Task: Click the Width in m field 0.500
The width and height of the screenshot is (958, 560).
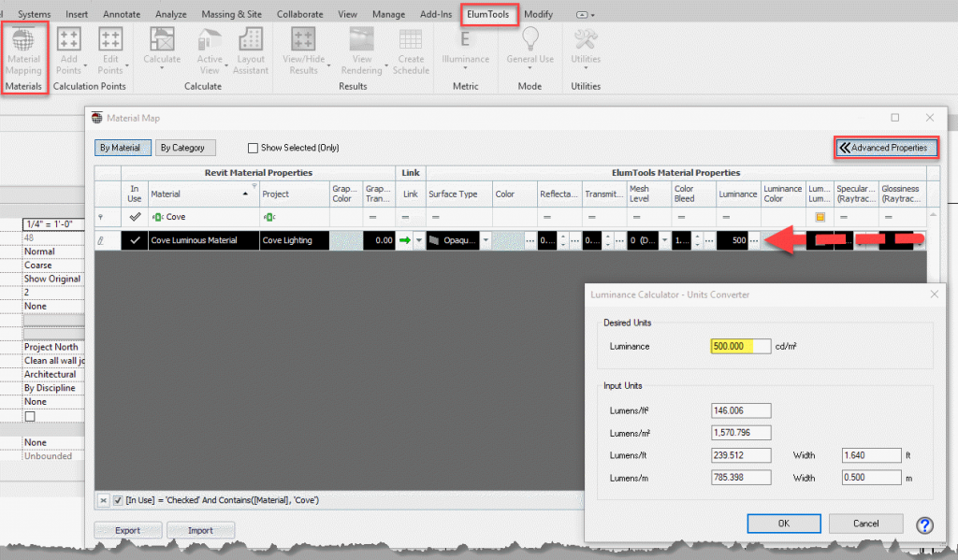Action: [x=871, y=478]
